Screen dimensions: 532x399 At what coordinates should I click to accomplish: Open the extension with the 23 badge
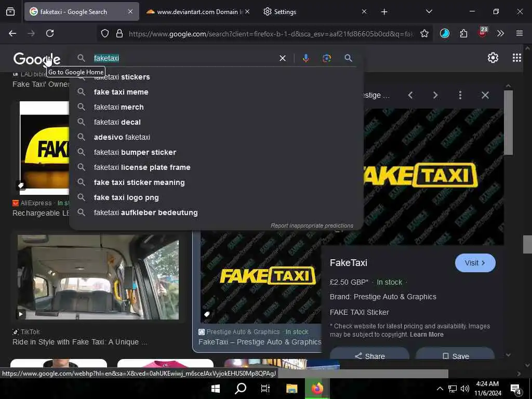tap(483, 32)
